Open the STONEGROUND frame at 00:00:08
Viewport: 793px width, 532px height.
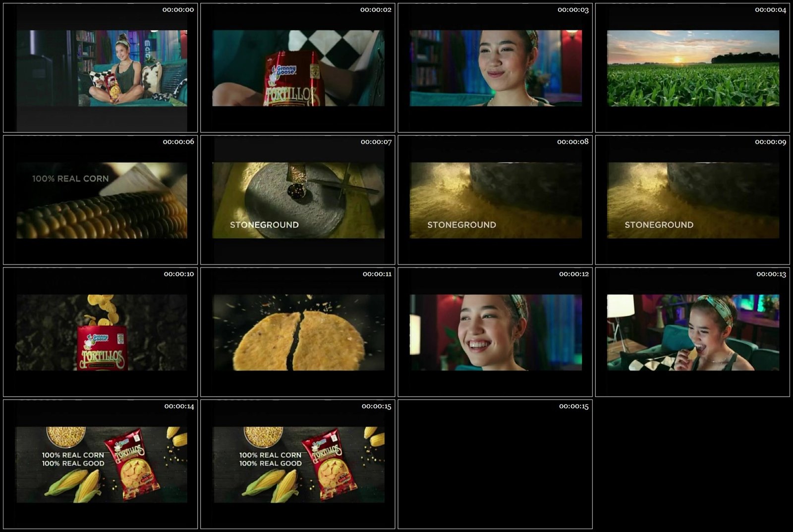click(x=495, y=200)
